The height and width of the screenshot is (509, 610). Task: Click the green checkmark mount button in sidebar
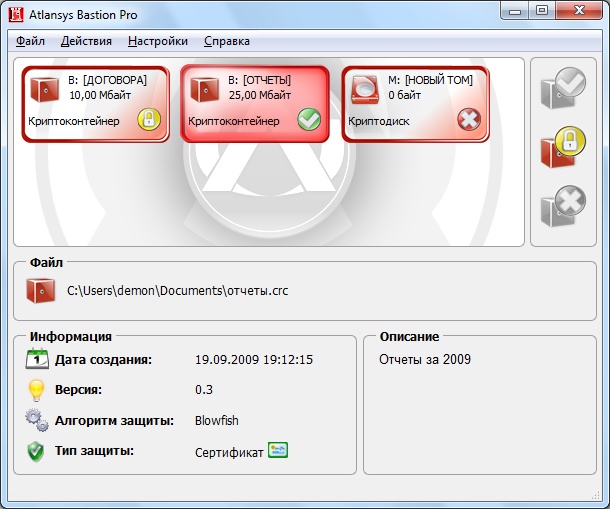pyautogui.click(x=562, y=88)
